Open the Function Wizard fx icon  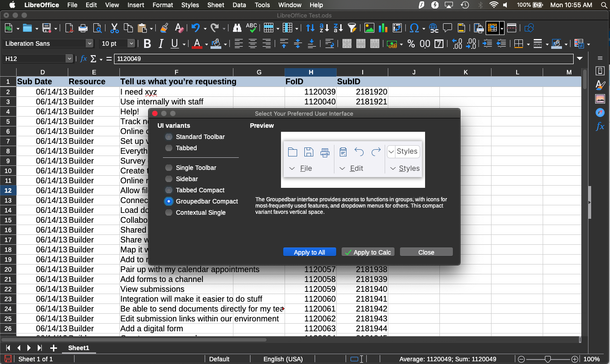coord(83,59)
